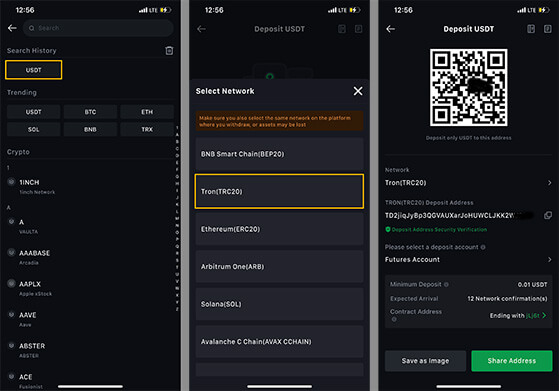
Task: Choose BTC under Trending
Action: [x=90, y=112]
